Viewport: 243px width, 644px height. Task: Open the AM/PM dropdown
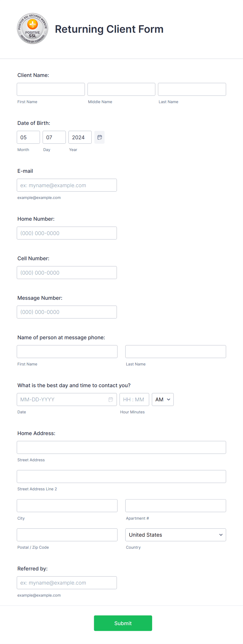coord(162,399)
